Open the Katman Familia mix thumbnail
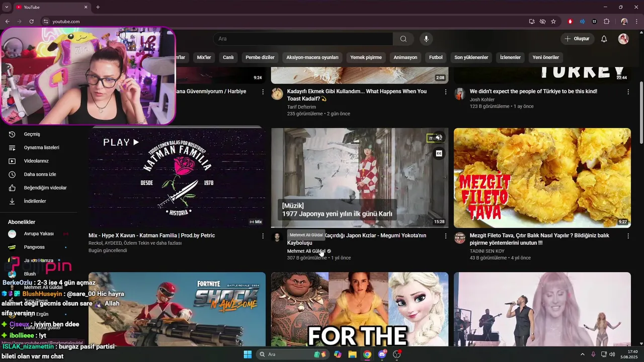 coord(177,177)
